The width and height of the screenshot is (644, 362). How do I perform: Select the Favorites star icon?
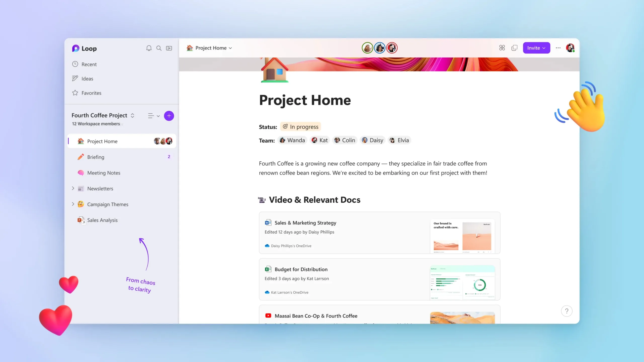pyautogui.click(x=75, y=93)
